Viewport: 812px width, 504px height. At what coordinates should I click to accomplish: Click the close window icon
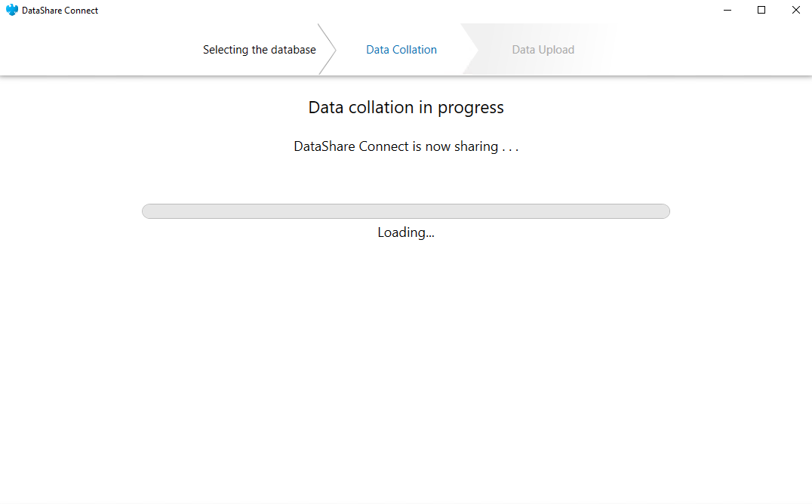795,10
